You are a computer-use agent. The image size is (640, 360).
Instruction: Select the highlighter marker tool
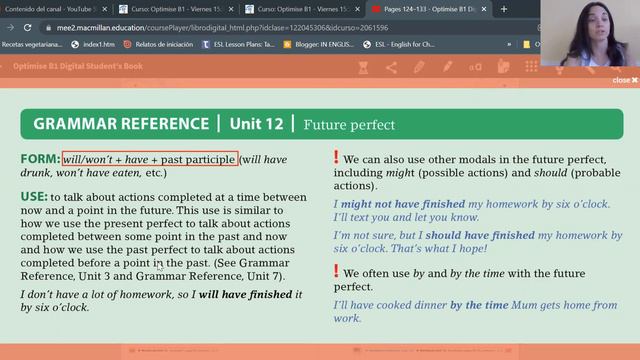419,67
